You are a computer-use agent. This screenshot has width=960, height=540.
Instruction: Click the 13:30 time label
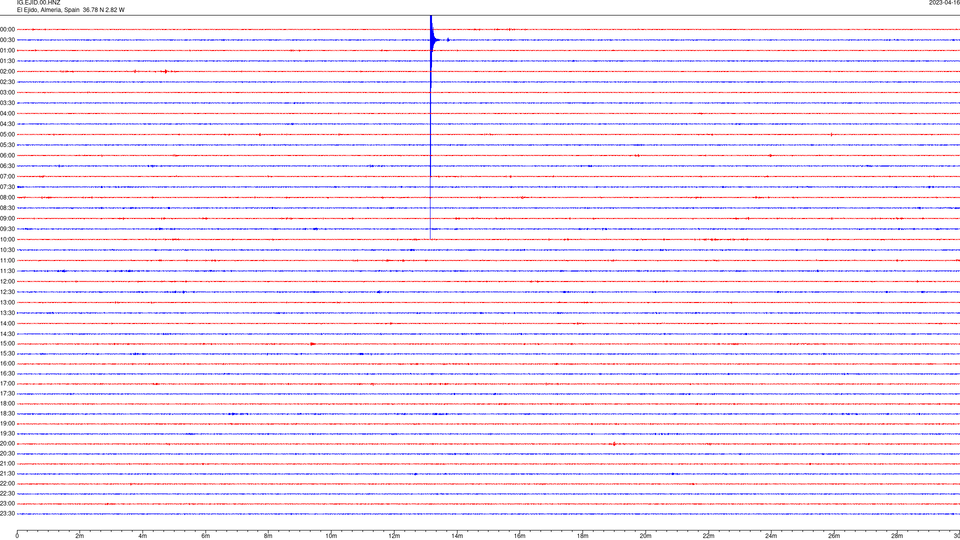[x=7, y=313]
